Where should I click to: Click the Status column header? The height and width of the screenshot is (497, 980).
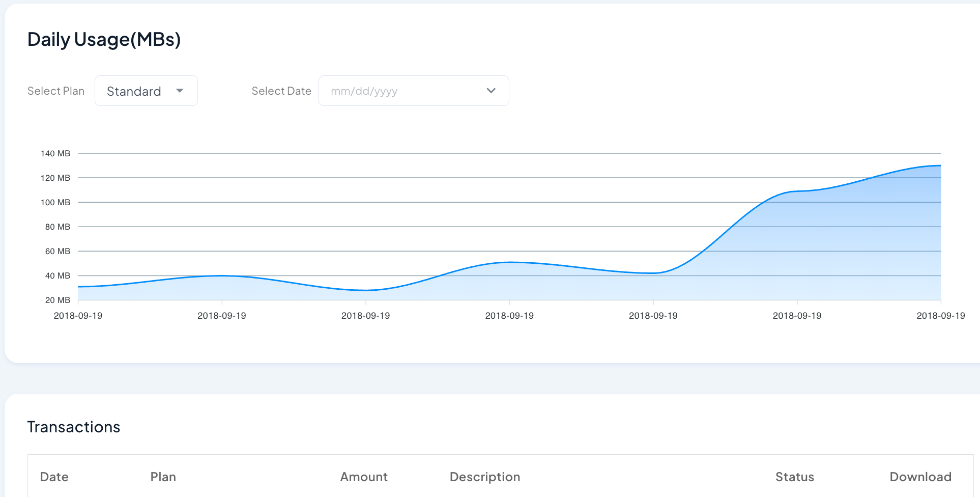tap(794, 477)
